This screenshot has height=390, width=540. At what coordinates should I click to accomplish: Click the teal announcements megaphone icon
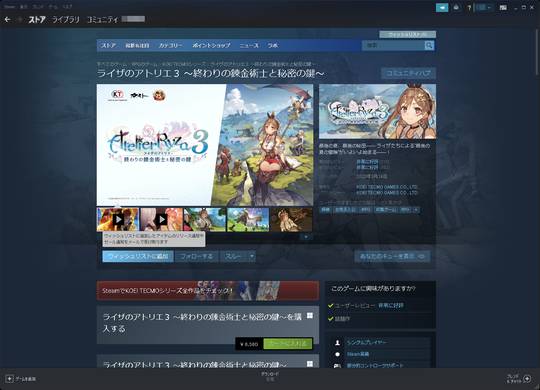[442, 7]
